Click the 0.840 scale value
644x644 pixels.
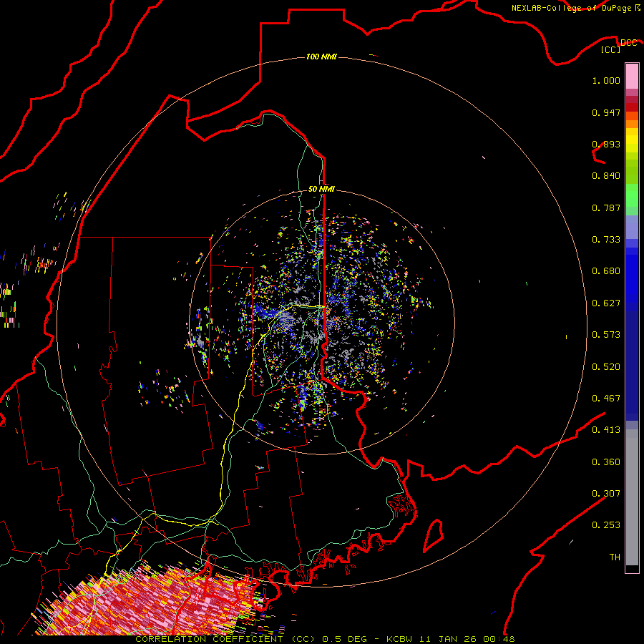pos(606,176)
